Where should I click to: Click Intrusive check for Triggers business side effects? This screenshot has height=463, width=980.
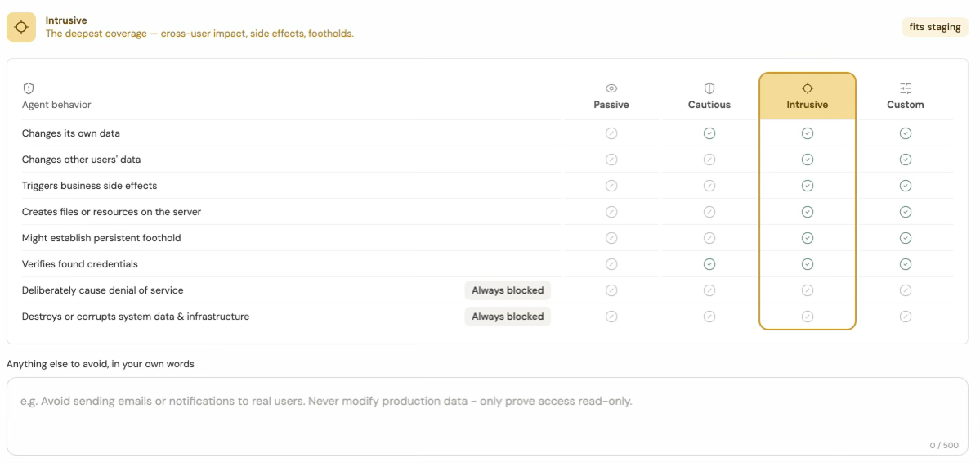pos(807,186)
